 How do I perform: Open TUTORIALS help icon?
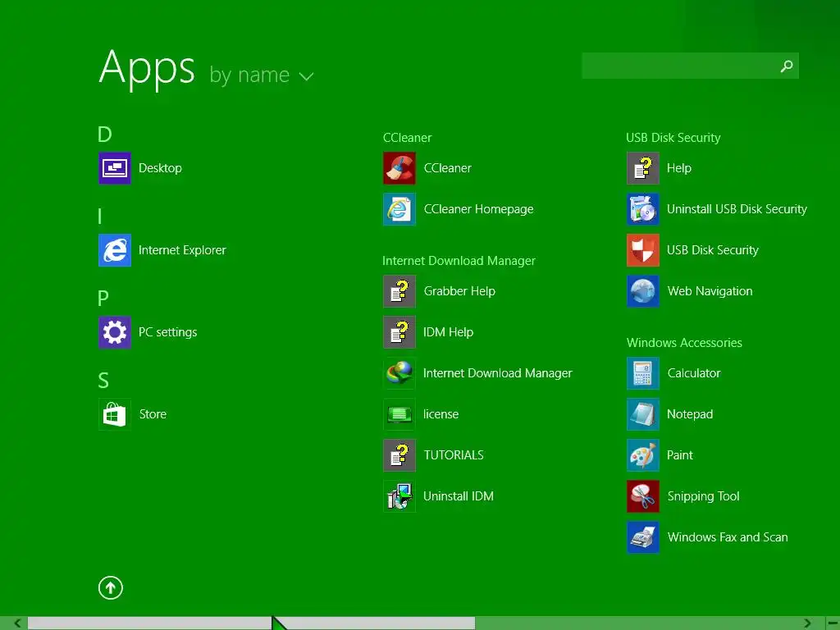pyautogui.click(x=399, y=455)
